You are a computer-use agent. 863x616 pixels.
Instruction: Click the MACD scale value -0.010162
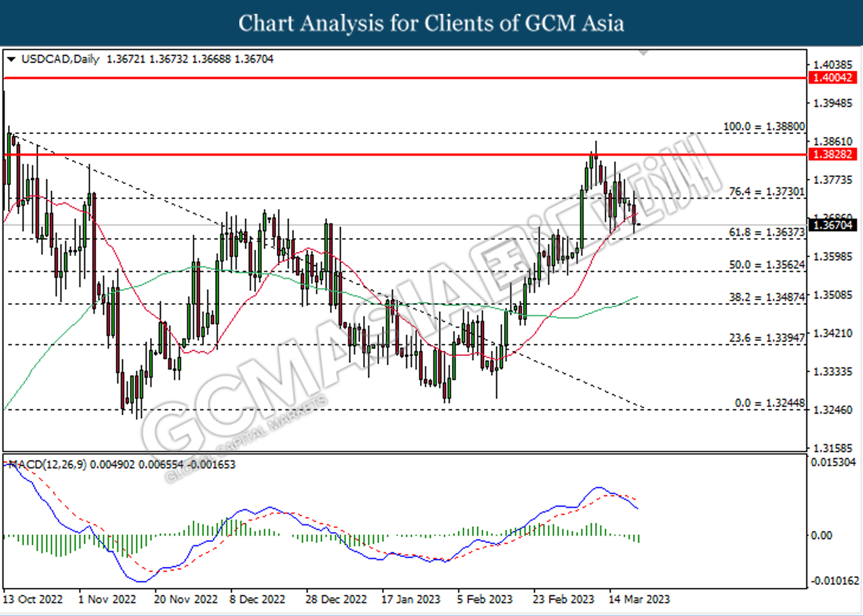coord(835,581)
